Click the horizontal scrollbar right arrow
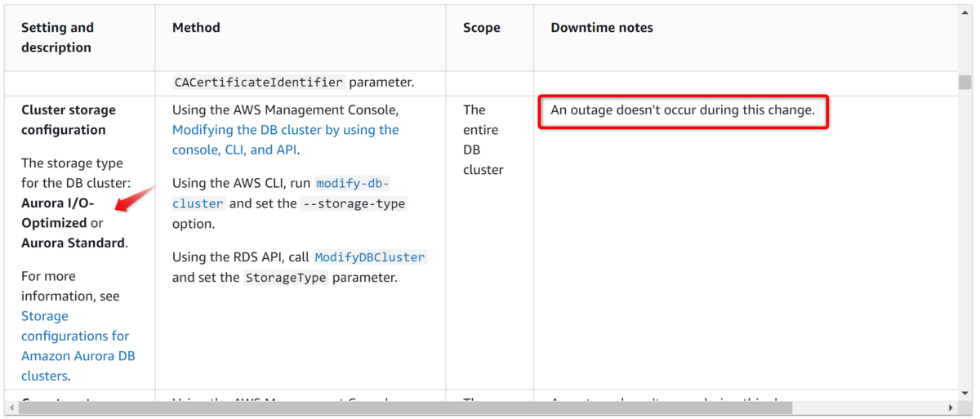 point(951,407)
